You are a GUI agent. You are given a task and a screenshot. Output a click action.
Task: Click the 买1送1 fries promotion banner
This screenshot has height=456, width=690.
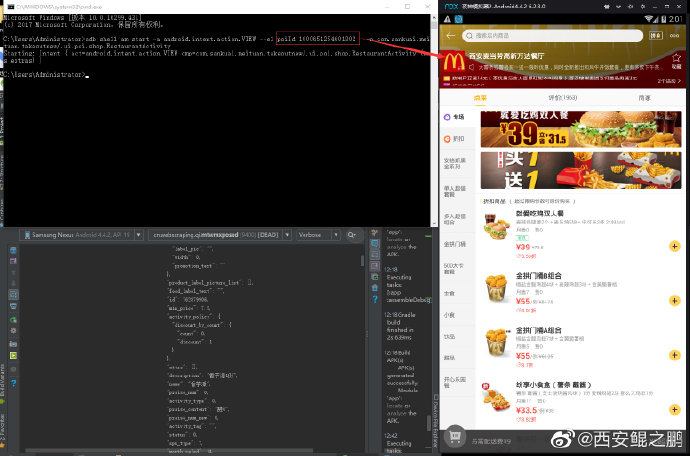[580, 170]
